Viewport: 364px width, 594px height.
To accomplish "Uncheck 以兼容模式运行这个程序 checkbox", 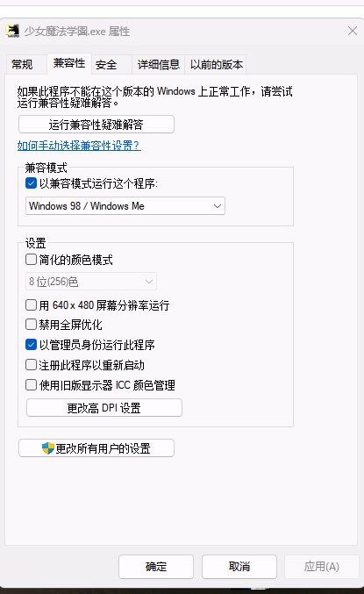I will [31, 183].
